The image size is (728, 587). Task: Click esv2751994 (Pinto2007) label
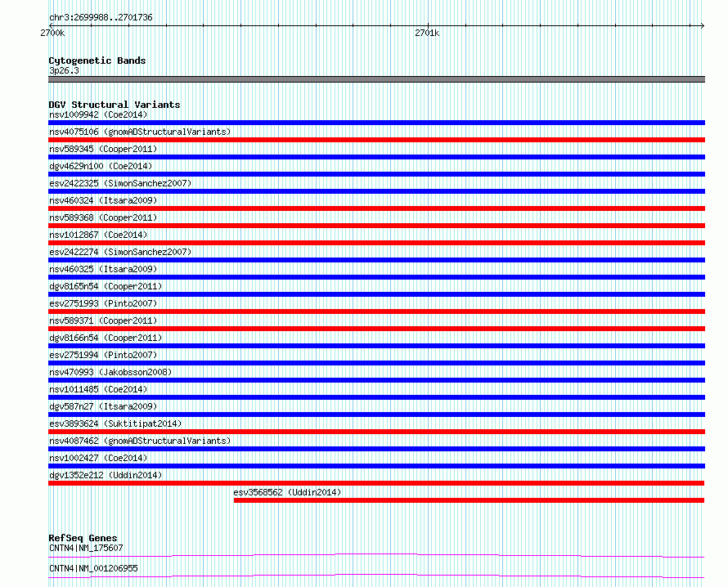click(x=103, y=355)
